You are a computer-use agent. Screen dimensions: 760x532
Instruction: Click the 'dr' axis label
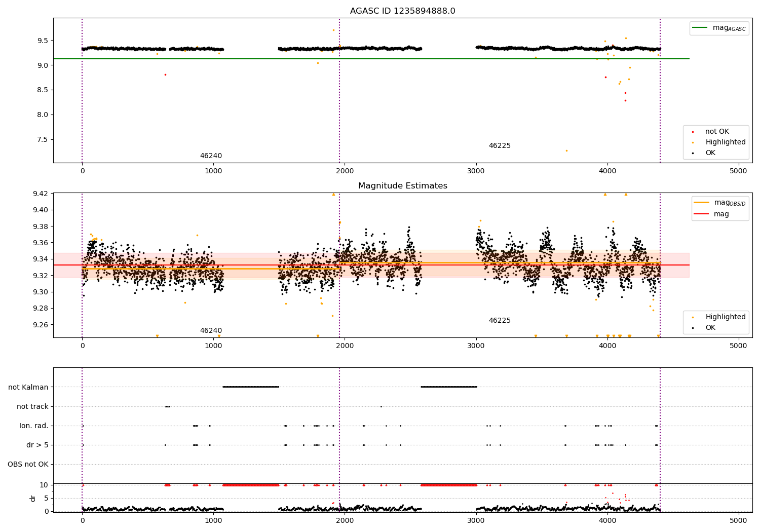(33, 498)
